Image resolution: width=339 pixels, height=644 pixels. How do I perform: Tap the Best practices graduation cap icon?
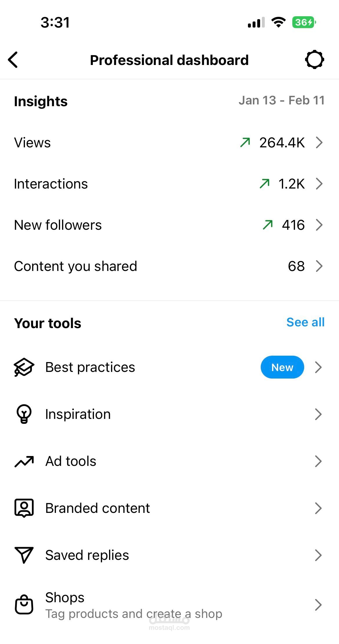(x=24, y=367)
